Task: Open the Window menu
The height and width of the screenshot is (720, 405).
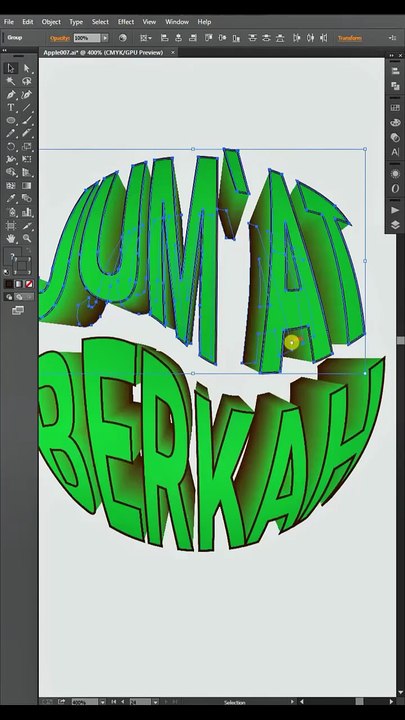Action: (177, 22)
